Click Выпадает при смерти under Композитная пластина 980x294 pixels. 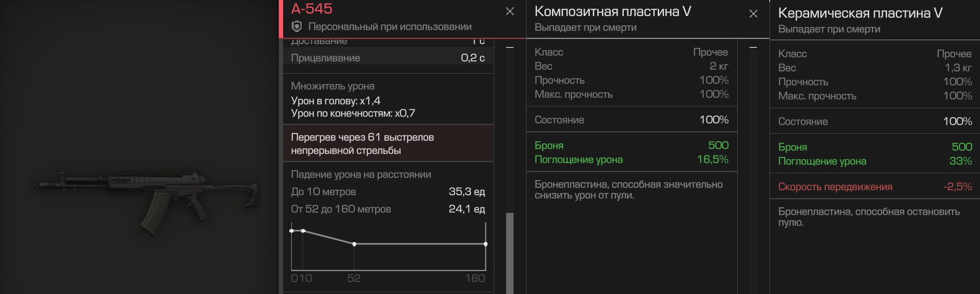[585, 28]
